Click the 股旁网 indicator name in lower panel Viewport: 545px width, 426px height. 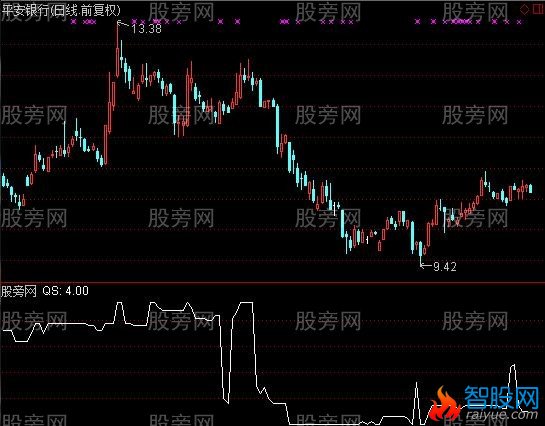pos(19,291)
